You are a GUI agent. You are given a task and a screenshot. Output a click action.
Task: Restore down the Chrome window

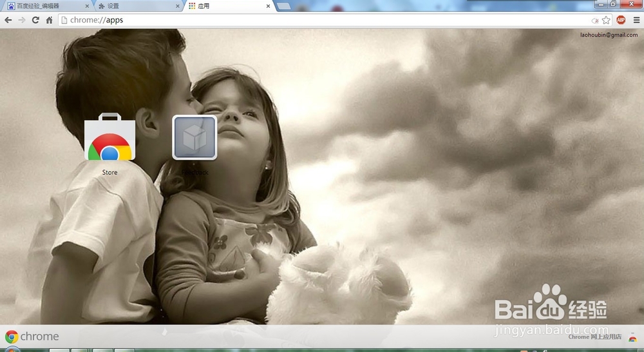pyautogui.click(x=613, y=4)
